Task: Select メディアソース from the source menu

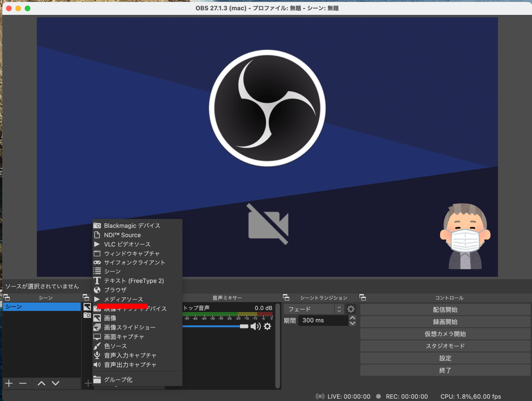Action: 123,299
